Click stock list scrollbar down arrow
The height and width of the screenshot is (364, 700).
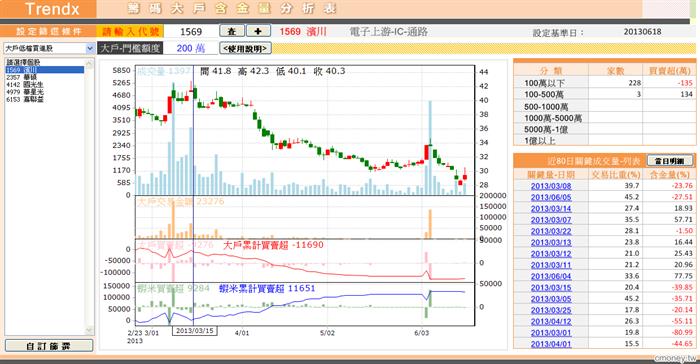click(x=89, y=331)
